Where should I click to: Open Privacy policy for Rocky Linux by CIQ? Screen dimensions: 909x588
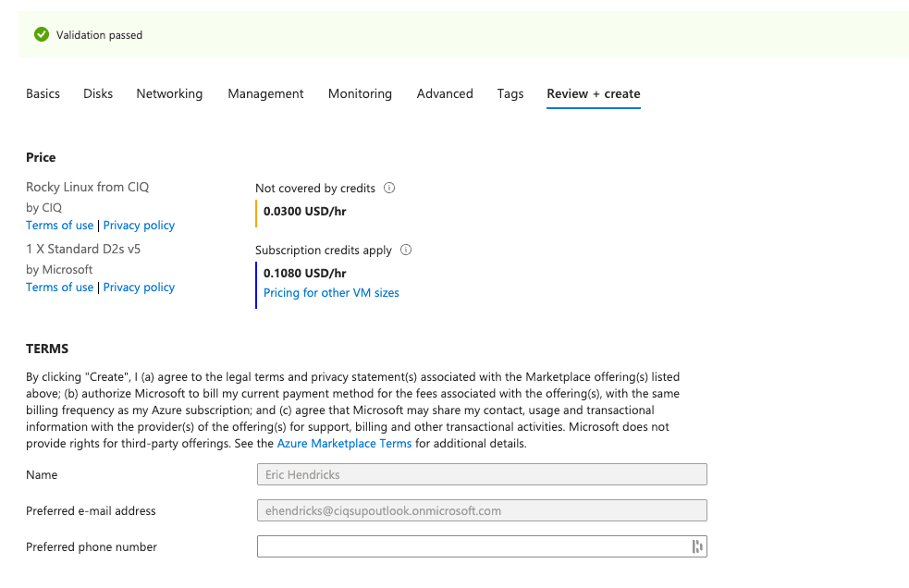coord(139,226)
